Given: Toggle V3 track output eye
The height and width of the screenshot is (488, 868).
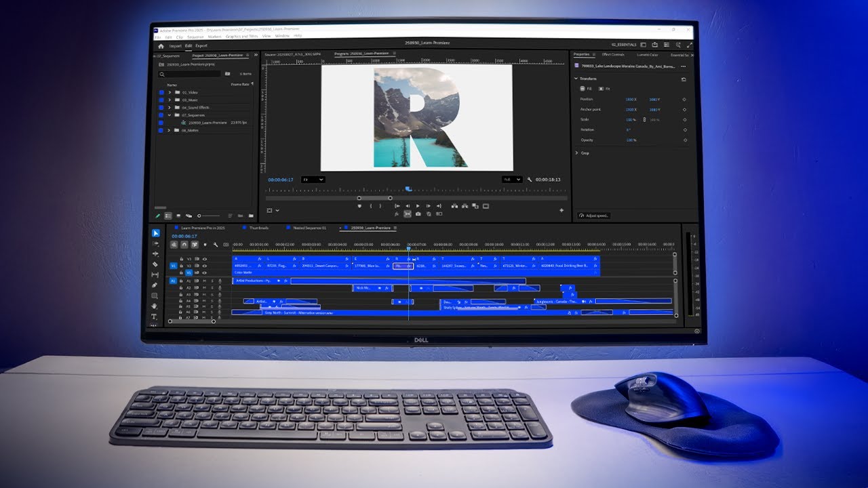Looking at the screenshot, I should pyautogui.click(x=205, y=259).
